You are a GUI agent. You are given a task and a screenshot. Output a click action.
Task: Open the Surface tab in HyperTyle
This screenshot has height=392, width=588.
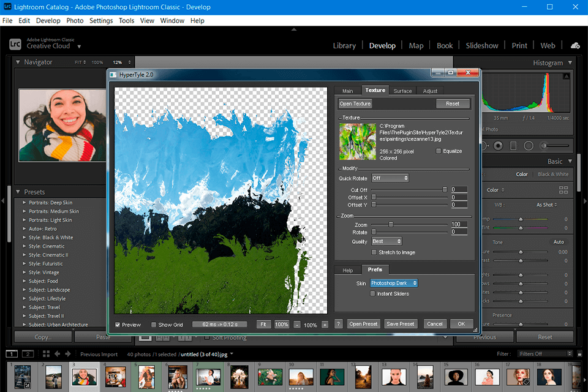click(402, 91)
